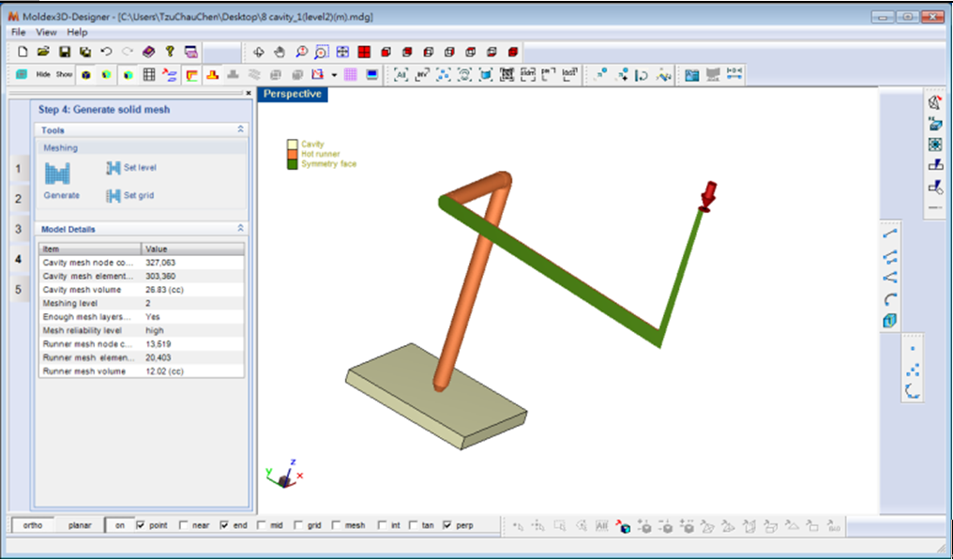This screenshot has width=953, height=560.
Task: Click the Set grid tool icon
Action: click(x=114, y=196)
